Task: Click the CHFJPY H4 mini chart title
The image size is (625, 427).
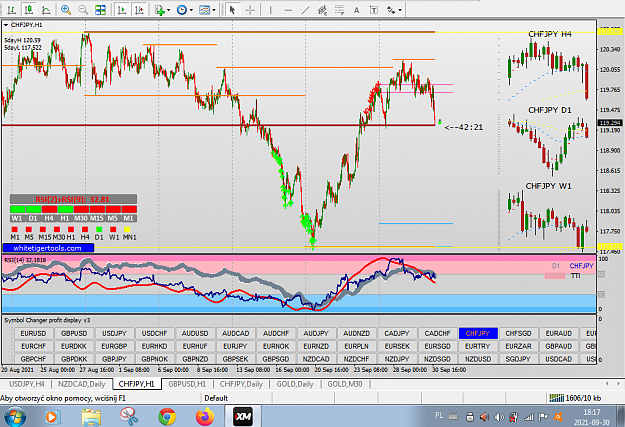Action: click(x=550, y=34)
